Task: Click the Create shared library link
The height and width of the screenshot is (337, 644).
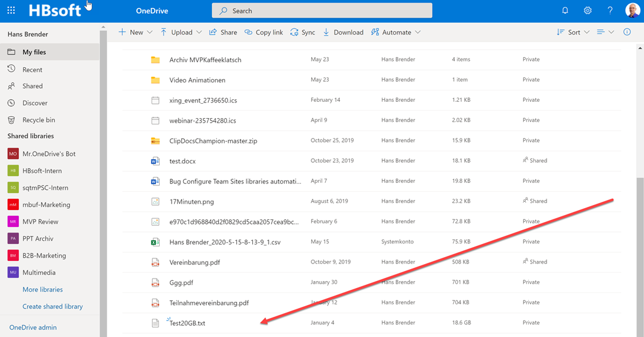Action: pos(52,306)
